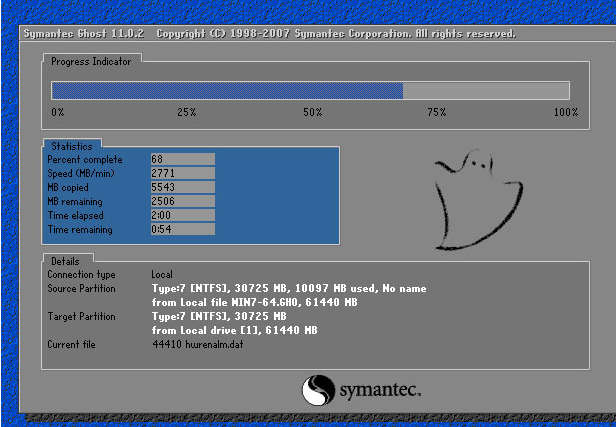
Task: Click the Symantec Ghost 11.0.2 title text
Action: pyautogui.click(x=84, y=34)
